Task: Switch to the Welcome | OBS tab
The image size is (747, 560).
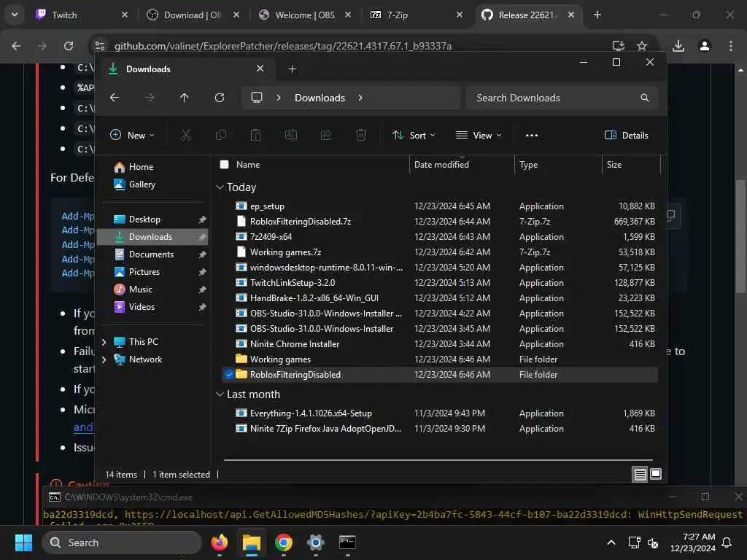Action: (305, 15)
